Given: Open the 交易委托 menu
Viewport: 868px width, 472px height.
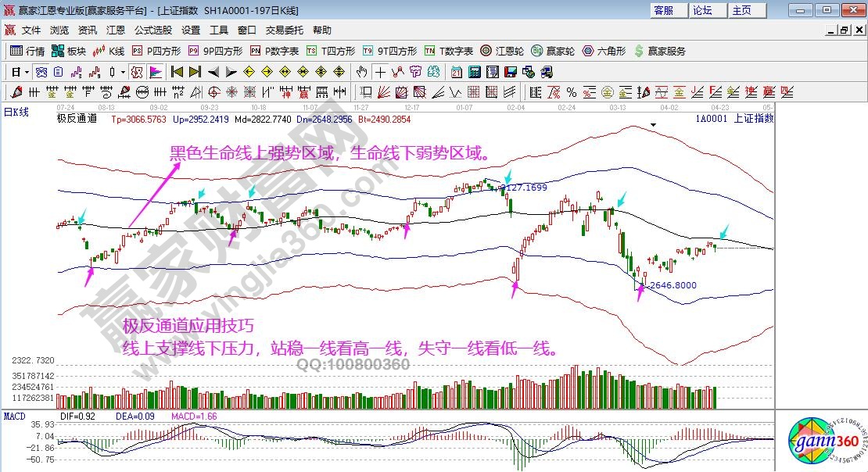Looking at the screenshot, I should point(284,30).
